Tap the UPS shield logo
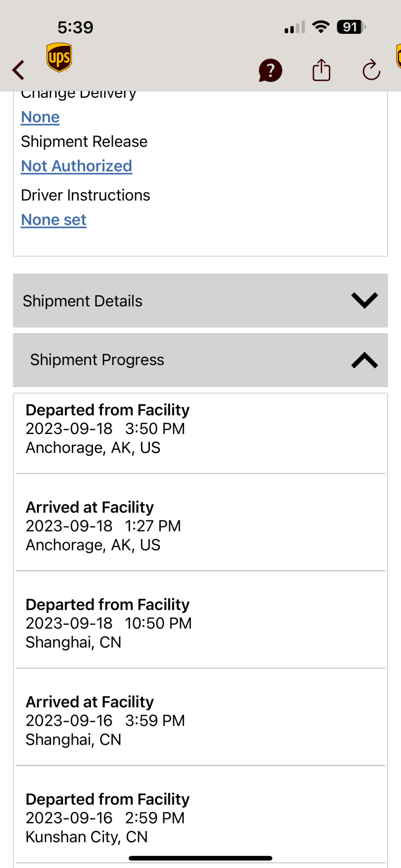 [59, 58]
